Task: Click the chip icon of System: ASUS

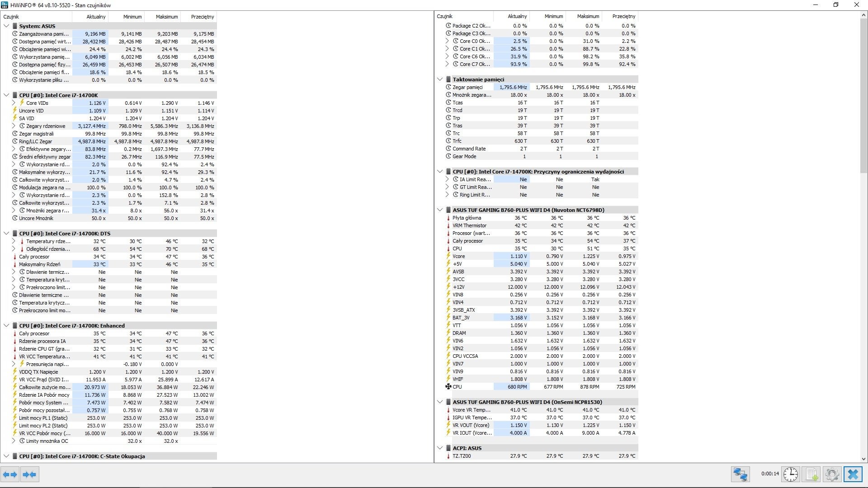Action: [15, 26]
